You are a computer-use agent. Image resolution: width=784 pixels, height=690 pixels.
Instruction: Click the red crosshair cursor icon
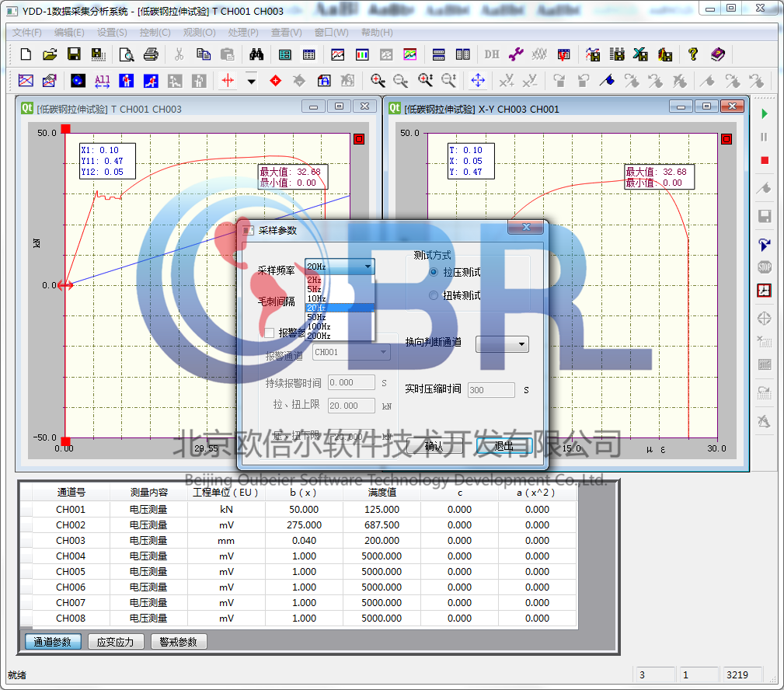coord(228,80)
